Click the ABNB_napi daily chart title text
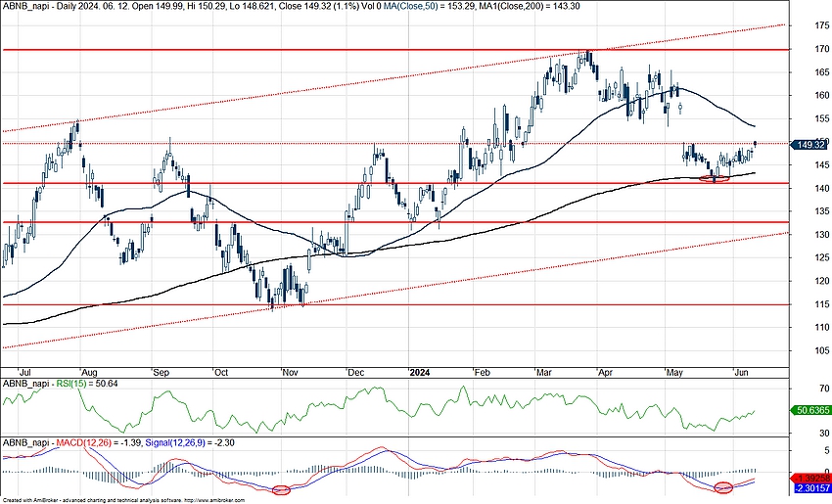 pos(291,6)
